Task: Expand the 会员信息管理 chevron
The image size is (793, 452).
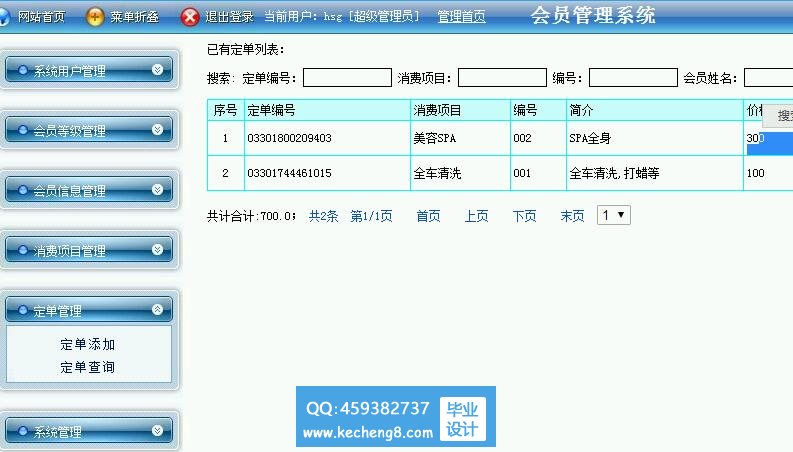Action: click(157, 190)
